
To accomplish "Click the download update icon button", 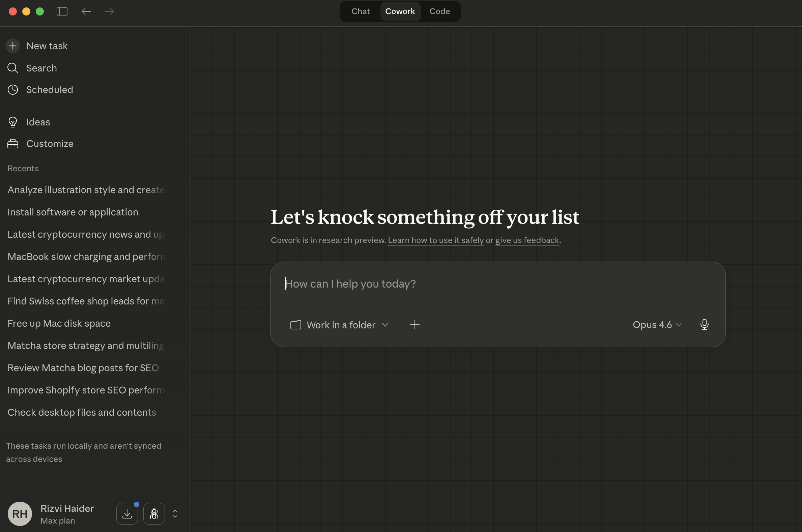I will [x=127, y=514].
